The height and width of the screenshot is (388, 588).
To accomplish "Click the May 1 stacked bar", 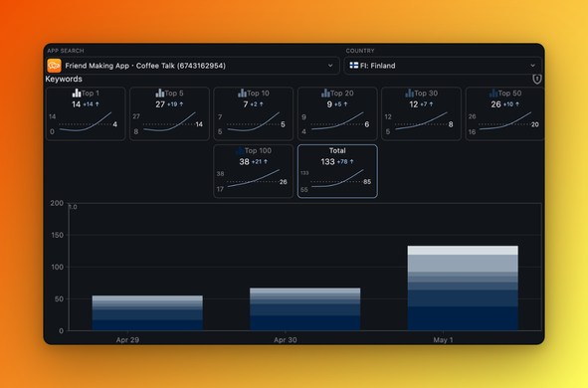I will [463, 289].
